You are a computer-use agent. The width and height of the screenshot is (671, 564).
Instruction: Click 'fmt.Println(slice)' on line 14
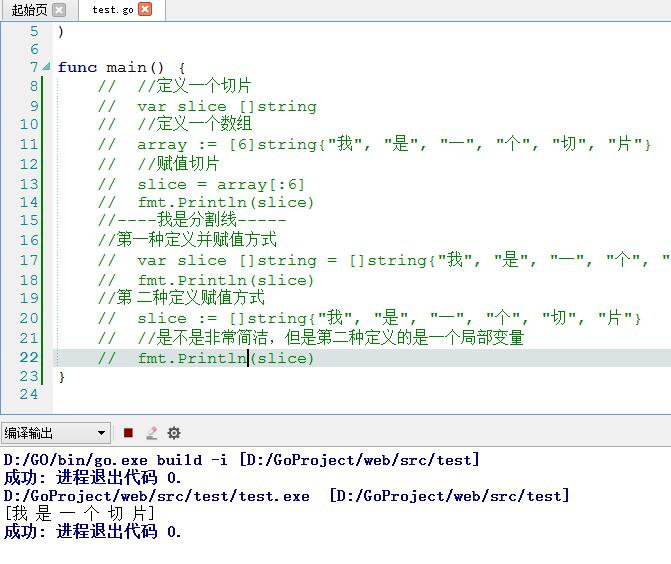226,202
